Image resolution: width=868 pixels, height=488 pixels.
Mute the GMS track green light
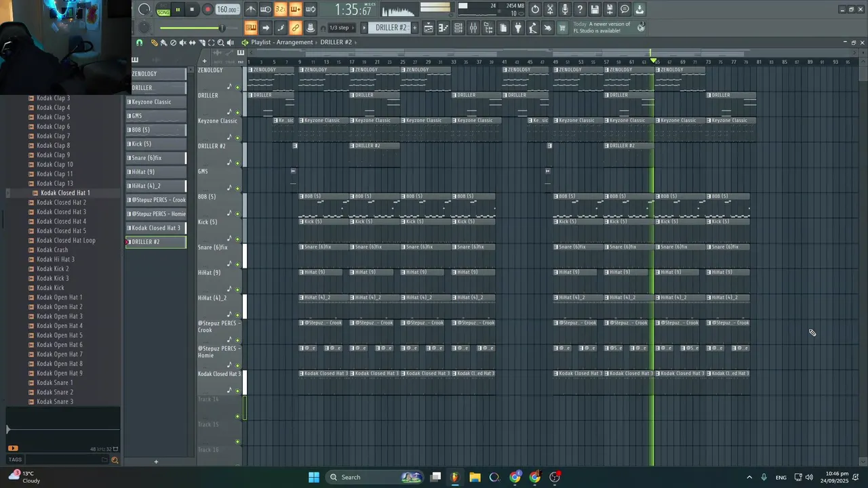[237, 188]
